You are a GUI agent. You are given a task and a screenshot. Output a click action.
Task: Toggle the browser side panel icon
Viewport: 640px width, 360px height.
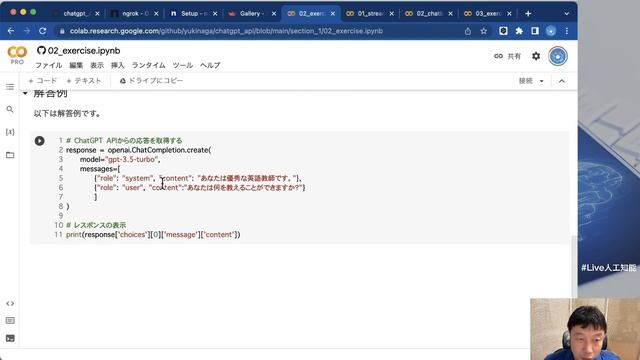click(x=535, y=31)
